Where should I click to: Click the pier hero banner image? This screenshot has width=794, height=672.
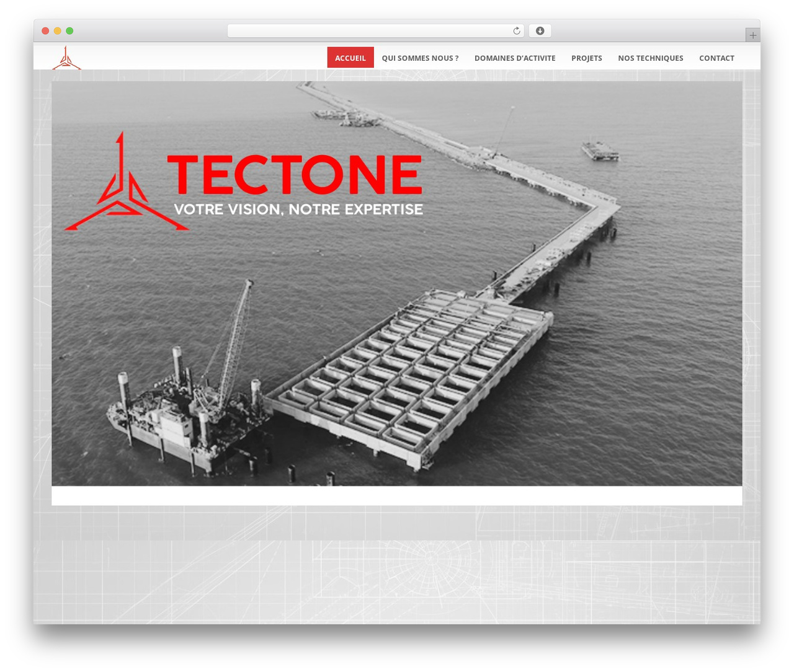point(397,283)
